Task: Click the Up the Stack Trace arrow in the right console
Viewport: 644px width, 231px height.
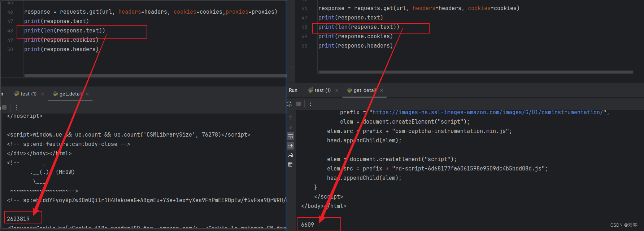Action: click(290, 117)
